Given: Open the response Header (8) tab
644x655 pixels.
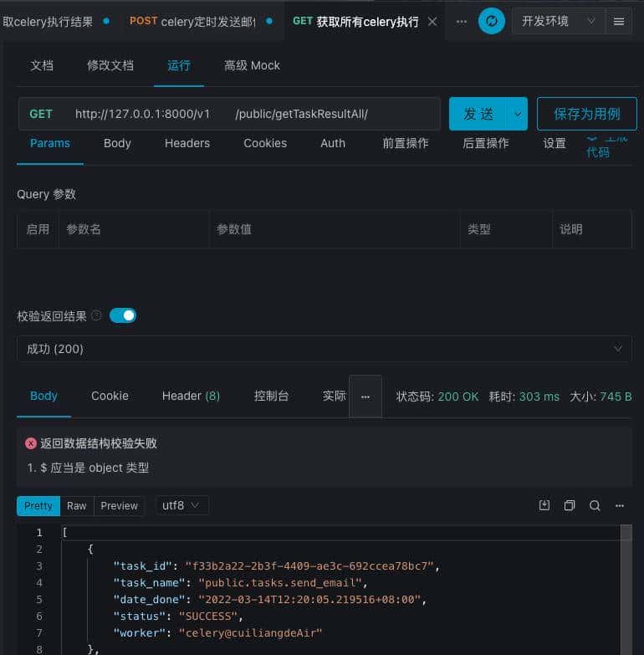Looking at the screenshot, I should (x=191, y=396).
